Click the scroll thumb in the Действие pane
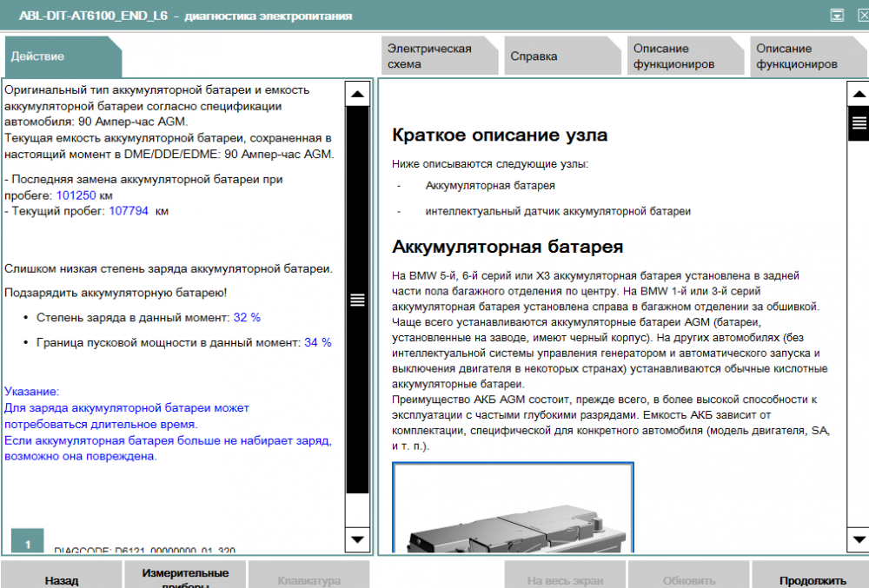 point(356,300)
